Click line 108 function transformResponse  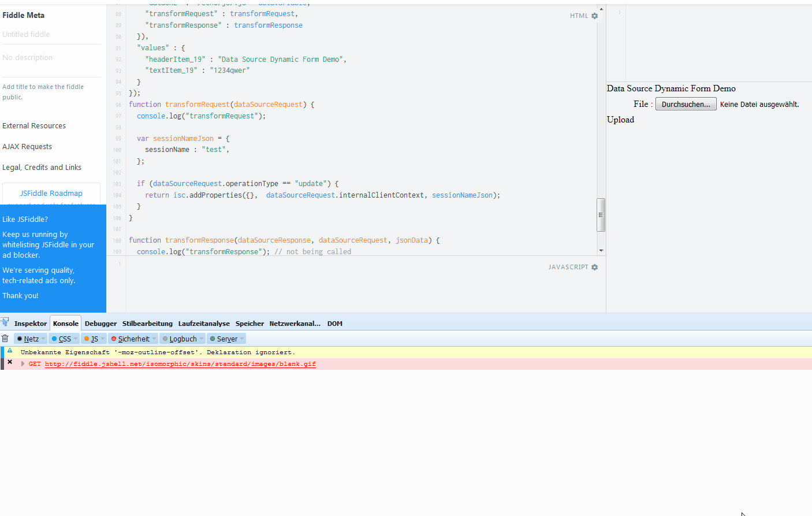(x=284, y=240)
